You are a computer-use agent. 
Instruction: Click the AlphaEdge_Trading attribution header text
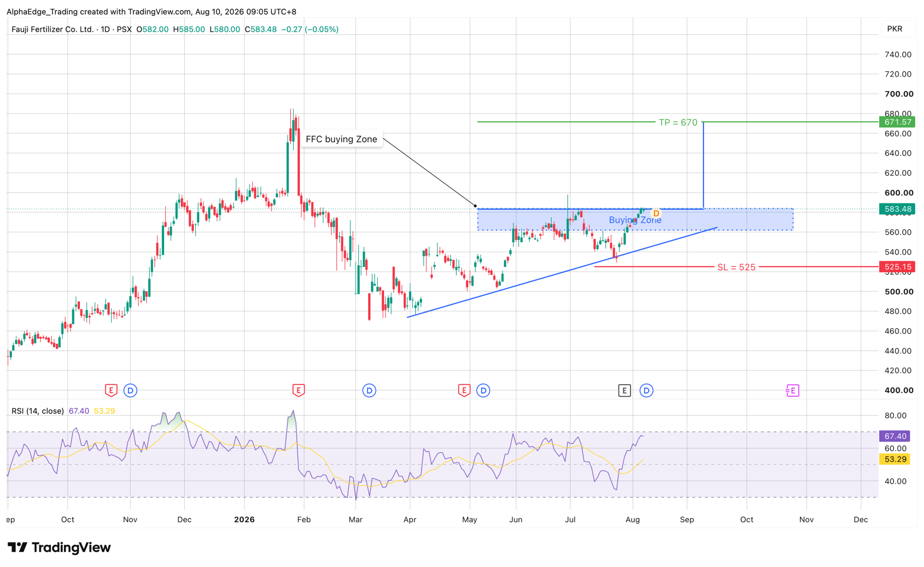[152, 12]
